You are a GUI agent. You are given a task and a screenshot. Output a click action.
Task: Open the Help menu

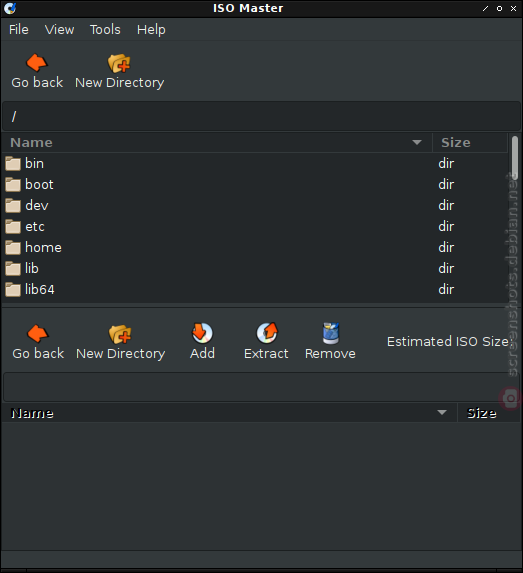[x=151, y=30]
